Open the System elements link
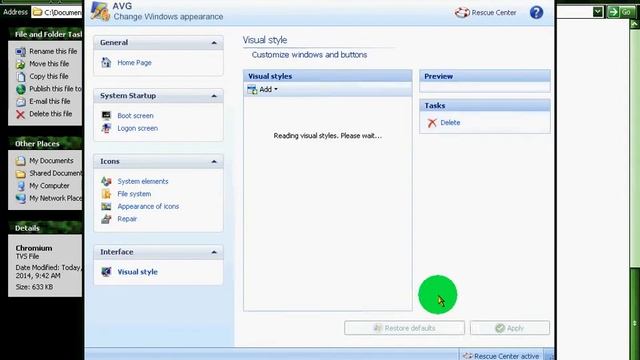This screenshot has height=360, width=640. point(143,181)
